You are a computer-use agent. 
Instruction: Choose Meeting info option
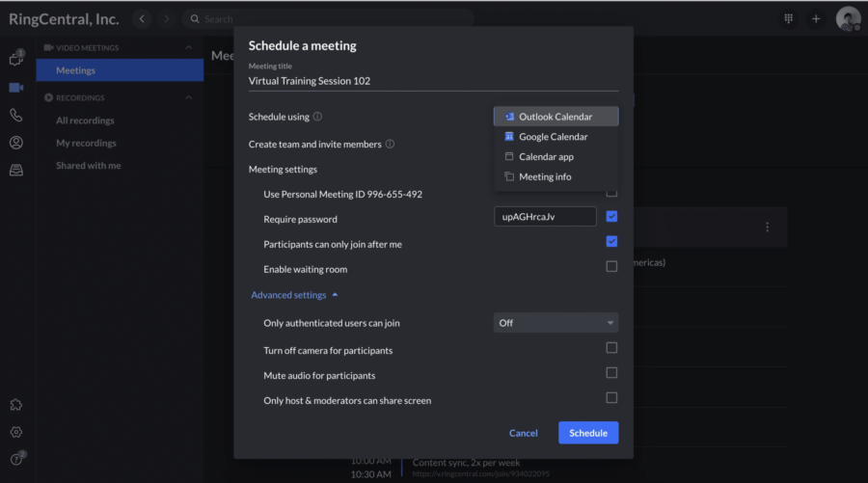click(545, 176)
